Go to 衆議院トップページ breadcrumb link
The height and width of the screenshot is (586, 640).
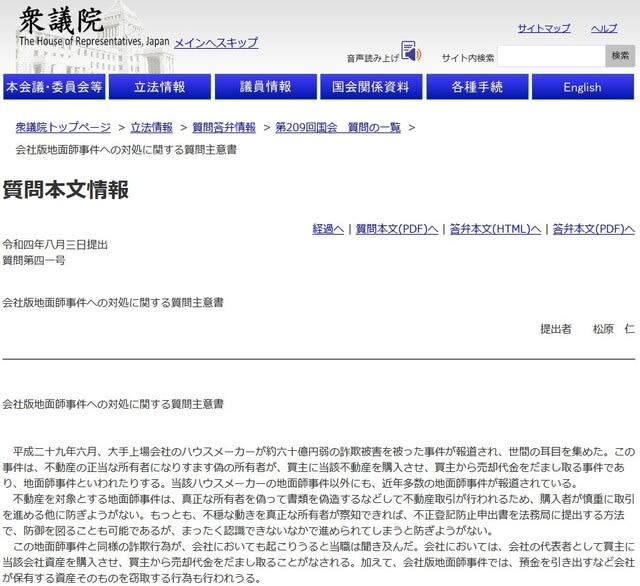(x=63, y=127)
